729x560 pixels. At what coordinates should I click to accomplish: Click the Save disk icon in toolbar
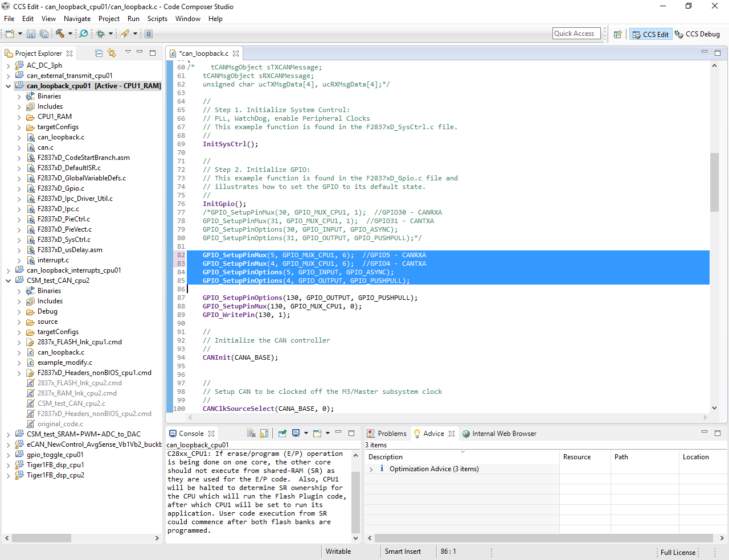31,34
